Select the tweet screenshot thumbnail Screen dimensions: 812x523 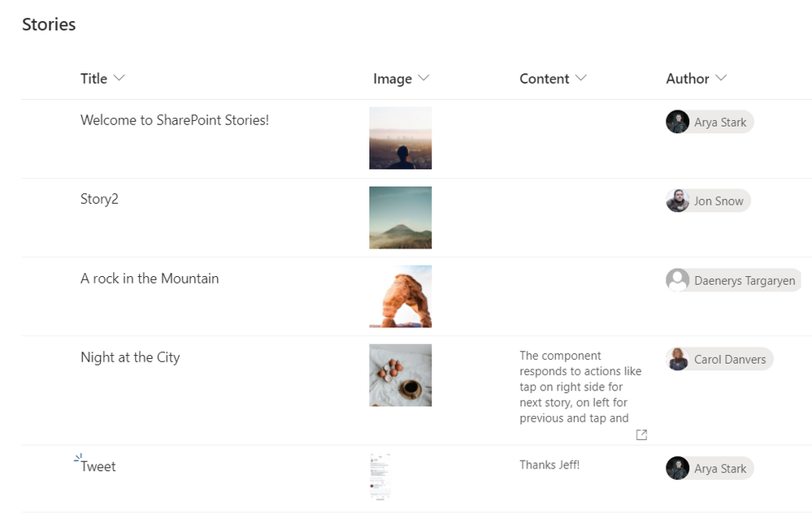(x=380, y=477)
